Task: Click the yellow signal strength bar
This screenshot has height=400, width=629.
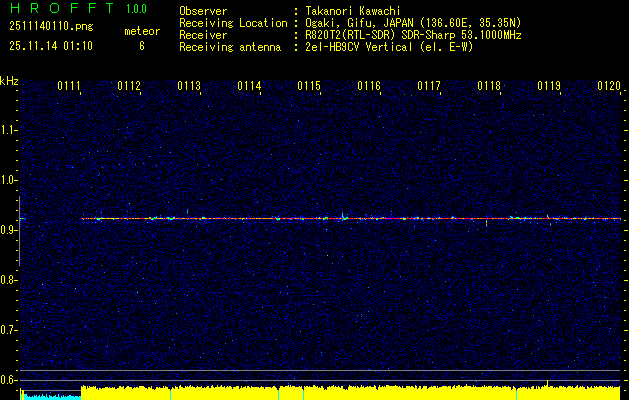Action: 350,393
